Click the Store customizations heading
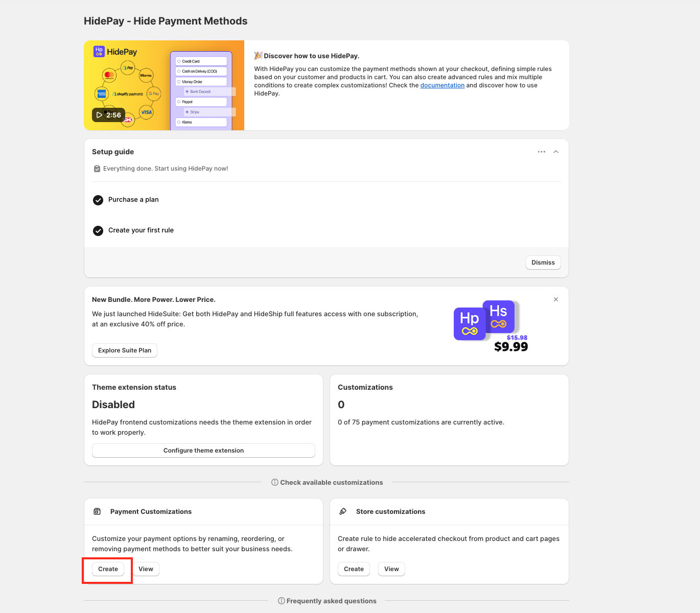This screenshot has width=700, height=613. click(x=390, y=511)
